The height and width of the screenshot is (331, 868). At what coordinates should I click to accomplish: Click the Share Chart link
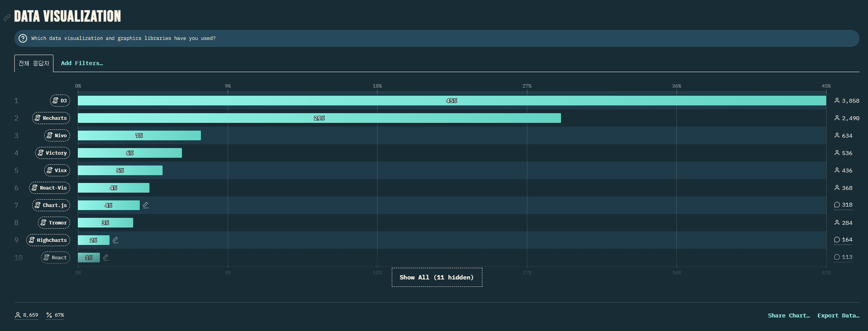[789, 315]
